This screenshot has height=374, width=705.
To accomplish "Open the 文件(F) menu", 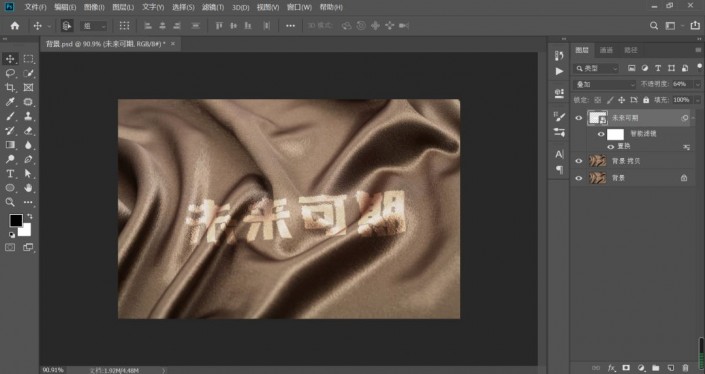I will [36, 7].
